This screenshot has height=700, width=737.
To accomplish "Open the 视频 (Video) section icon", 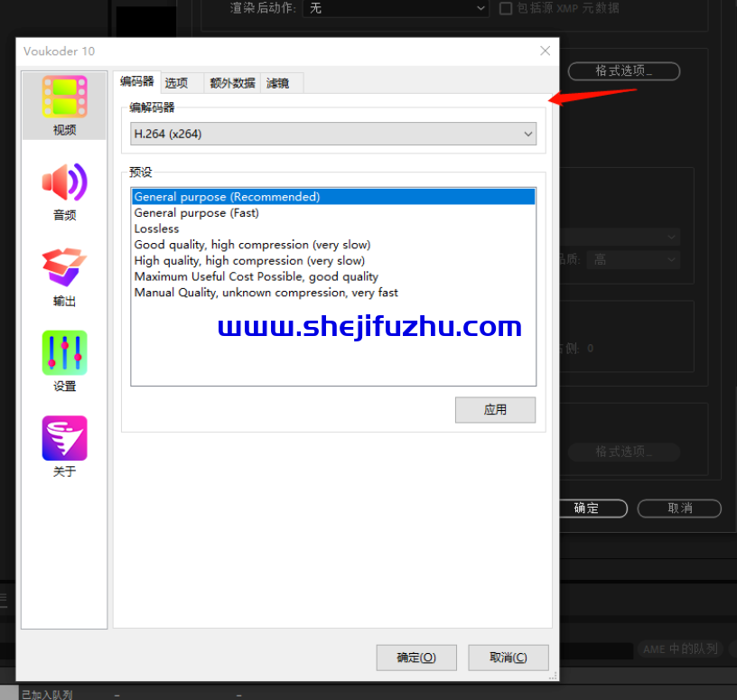I will tap(64, 106).
